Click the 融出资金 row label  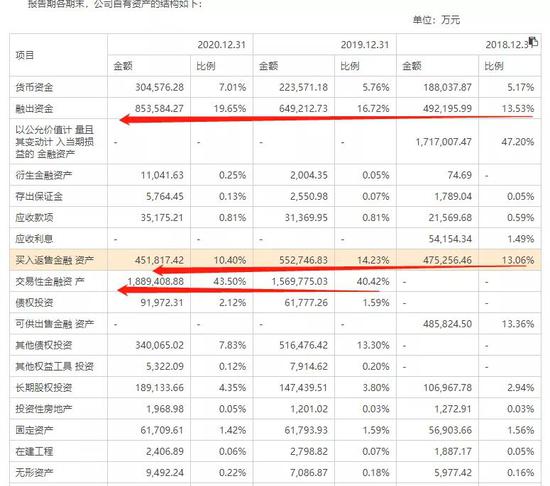tap(34, 109)
